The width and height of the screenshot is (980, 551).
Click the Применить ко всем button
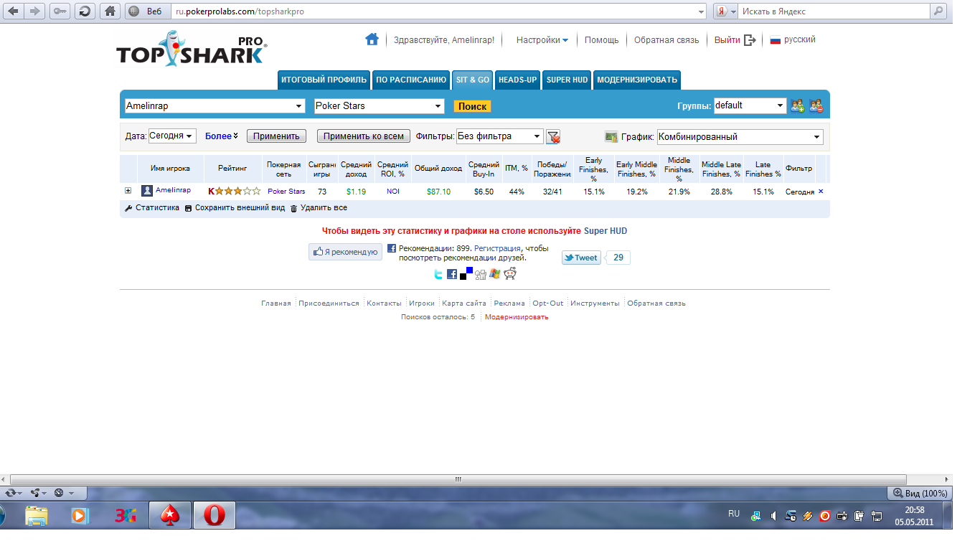pyautogui.click(x=364, y=136)
